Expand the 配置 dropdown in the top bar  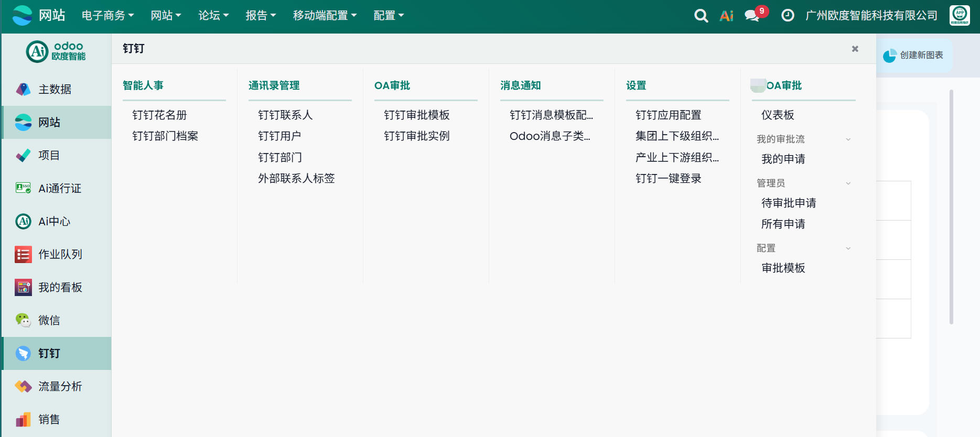tap(389, 16)
